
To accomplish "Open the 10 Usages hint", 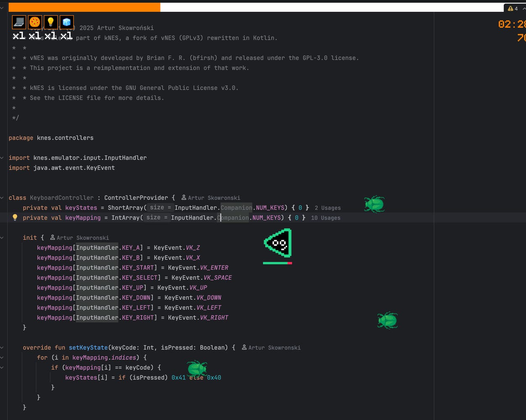I will pos(326,218).
